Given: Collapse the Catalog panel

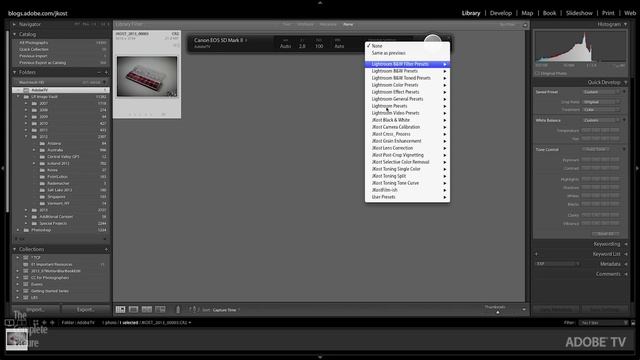Looking at the screenshot, I should click(15, 34).
